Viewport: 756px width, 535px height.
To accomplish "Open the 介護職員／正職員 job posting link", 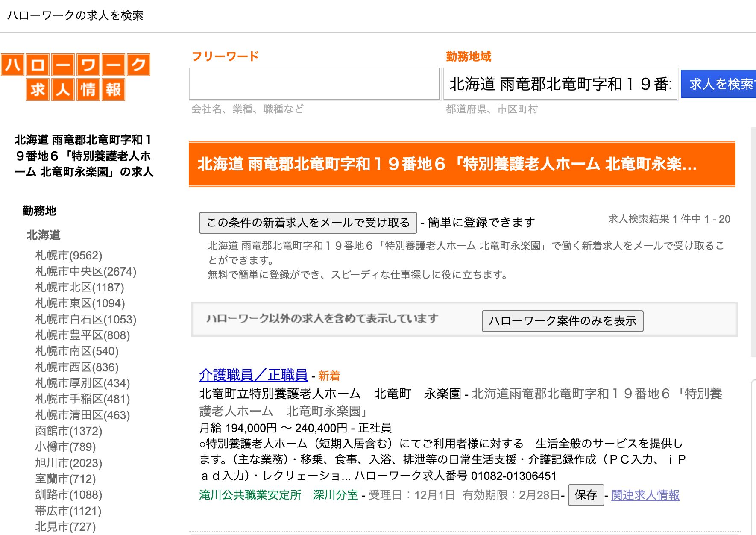I will pyautogui.click(x=253, y=376).
